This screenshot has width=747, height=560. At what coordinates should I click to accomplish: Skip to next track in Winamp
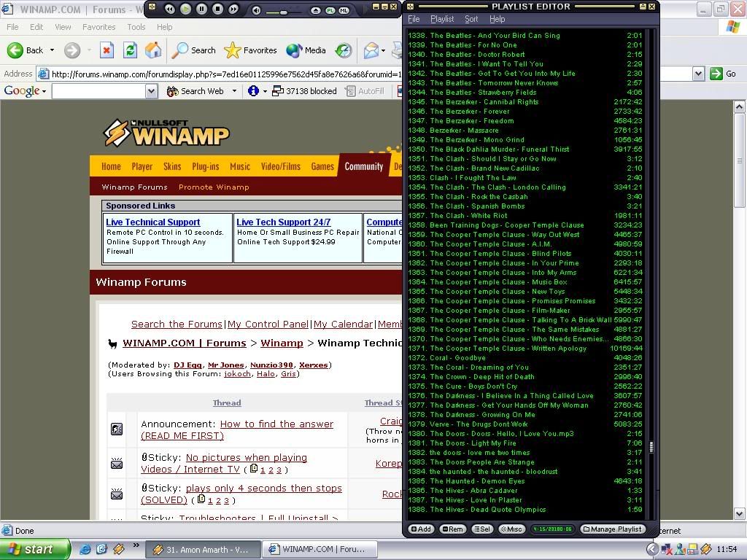point(233,9)
